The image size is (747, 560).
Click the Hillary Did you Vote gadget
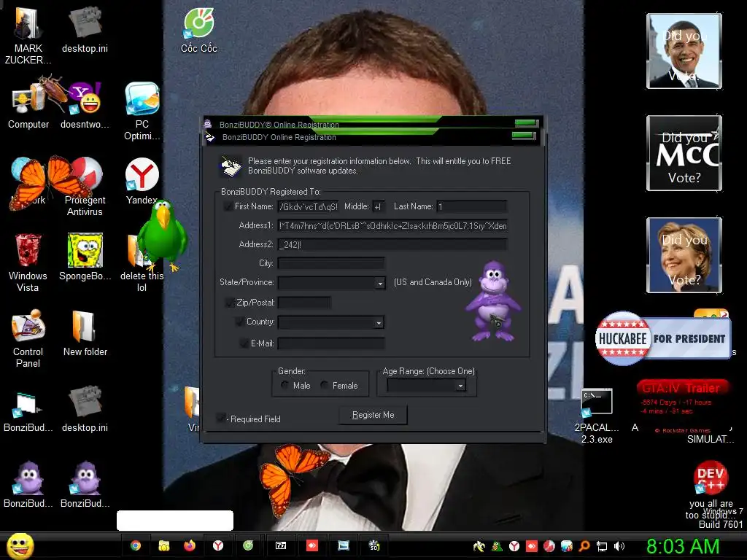(x=684, y=254)
